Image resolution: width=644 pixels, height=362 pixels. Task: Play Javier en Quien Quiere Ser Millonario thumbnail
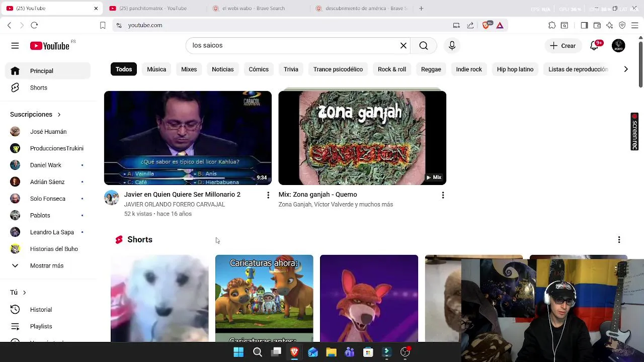[x=188, y=138]
